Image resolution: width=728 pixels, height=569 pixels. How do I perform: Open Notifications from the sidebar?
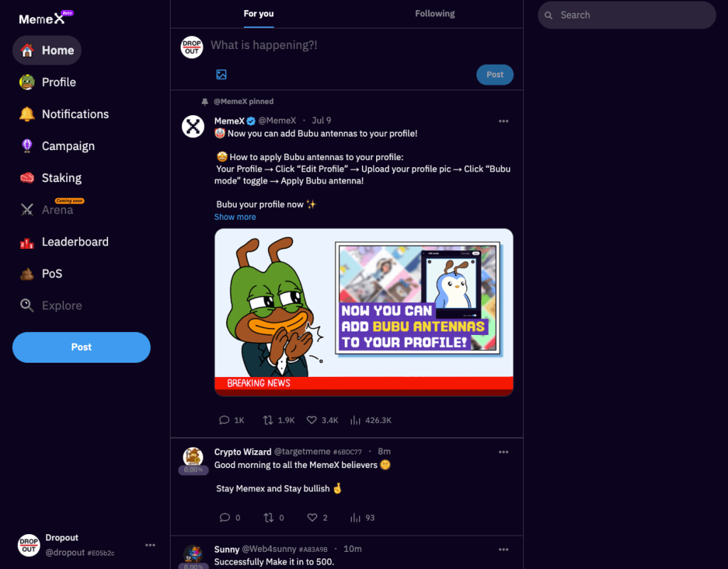(x=75, y=114)
